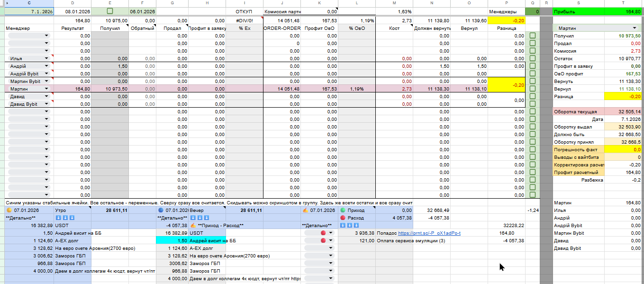Click the 08.01.2026 date cell
This screenshot has height=284, width=644.
point(72,11)
